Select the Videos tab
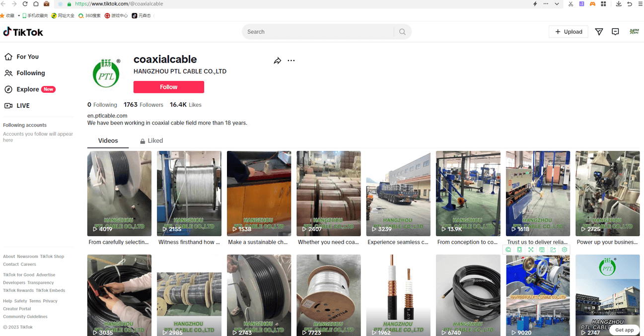This screenshot has height=336, width=644. [108, 140]
